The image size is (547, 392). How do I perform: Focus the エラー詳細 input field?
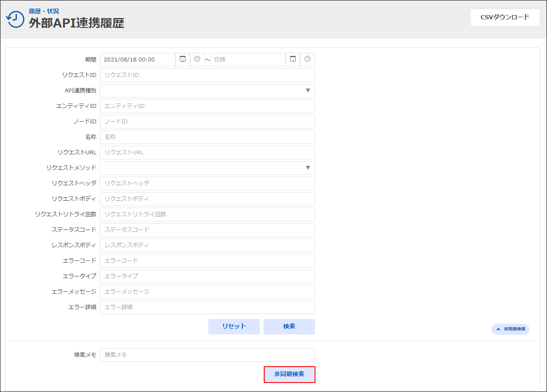207,307
